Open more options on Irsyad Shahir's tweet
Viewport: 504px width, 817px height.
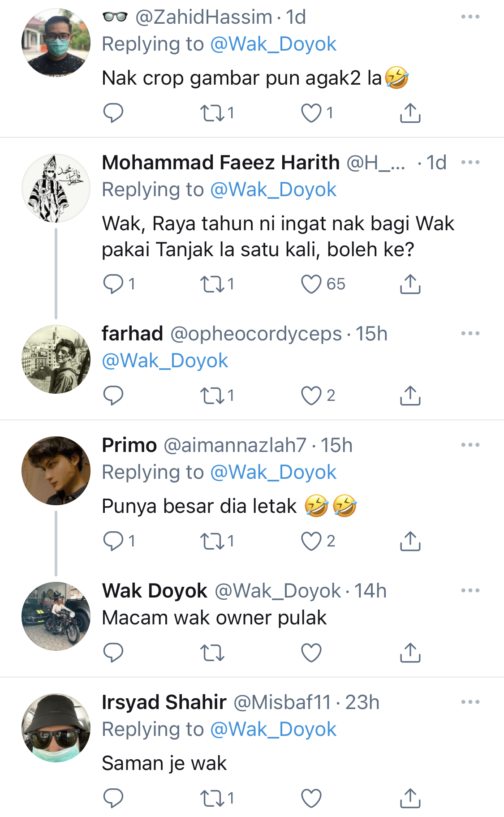(470, 702)
